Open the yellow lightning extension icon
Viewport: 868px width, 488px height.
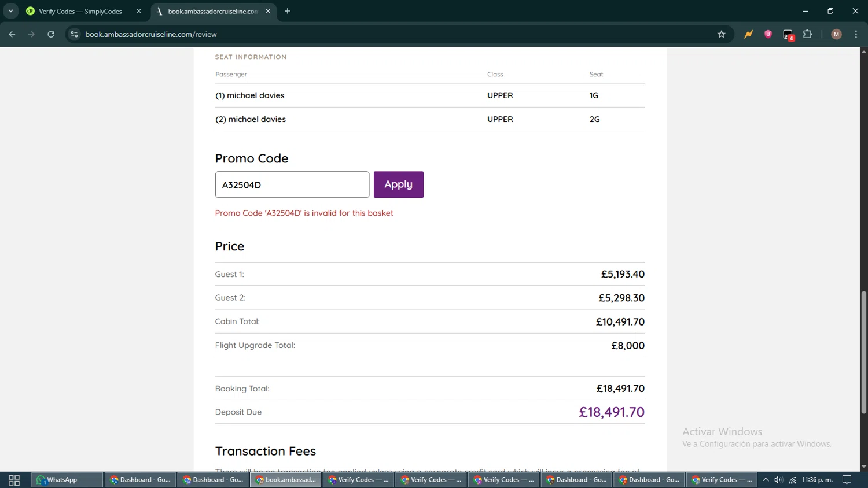pos(749,35)
